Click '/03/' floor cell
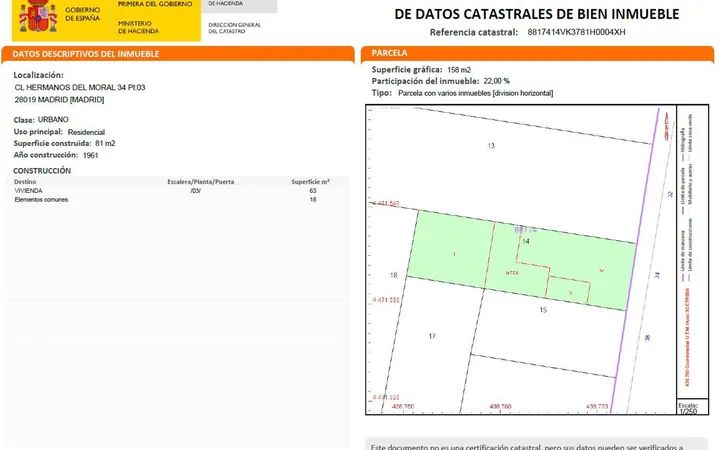 coord(196,191)
